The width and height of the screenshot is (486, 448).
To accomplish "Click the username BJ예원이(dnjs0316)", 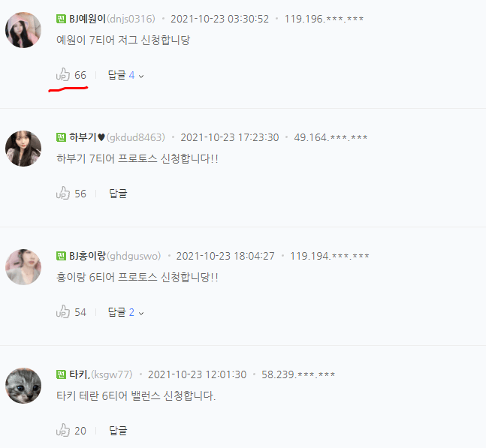I will click(112, 19).
